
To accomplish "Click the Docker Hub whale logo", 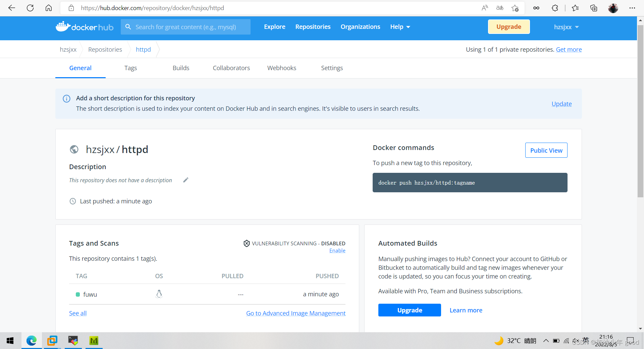I will click(85, 27).
